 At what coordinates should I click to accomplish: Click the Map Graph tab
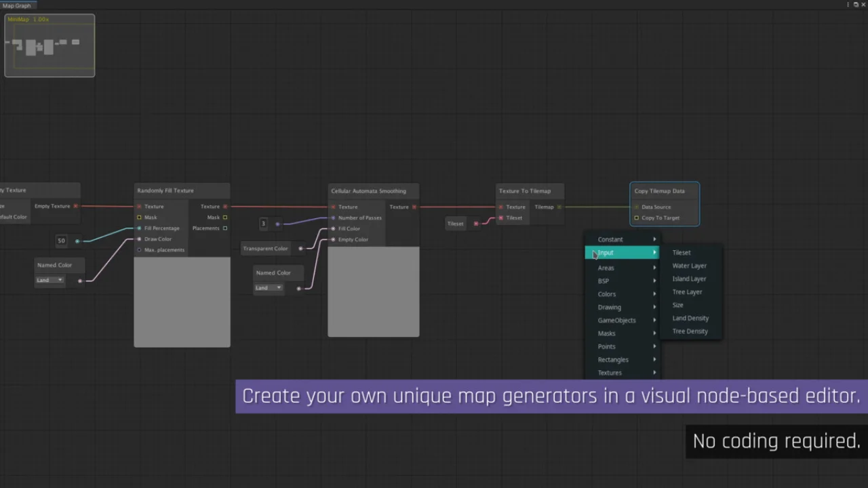pyautogui.click(x=17, y=5)
